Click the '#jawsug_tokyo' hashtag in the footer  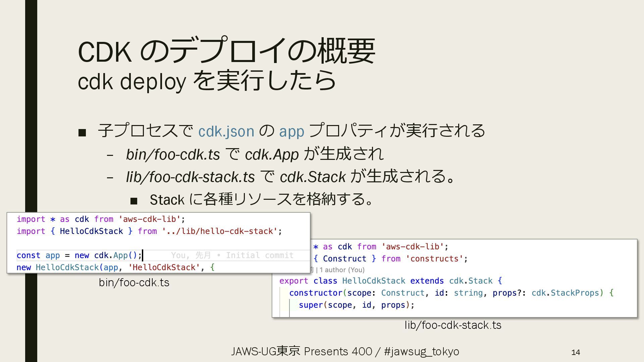pos(421,351)
